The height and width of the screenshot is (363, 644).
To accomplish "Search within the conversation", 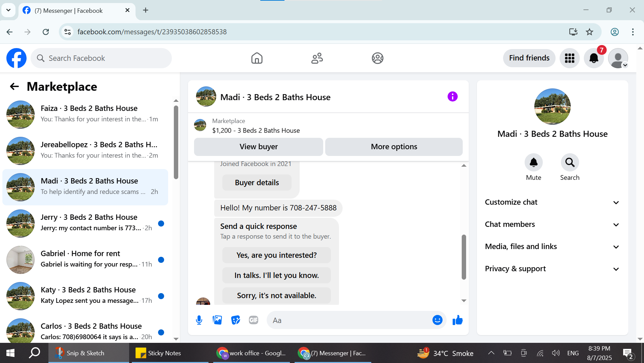I will [570, 162].
